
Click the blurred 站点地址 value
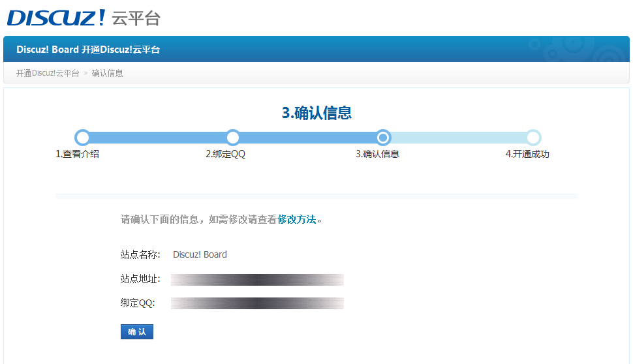pos(257,280)
